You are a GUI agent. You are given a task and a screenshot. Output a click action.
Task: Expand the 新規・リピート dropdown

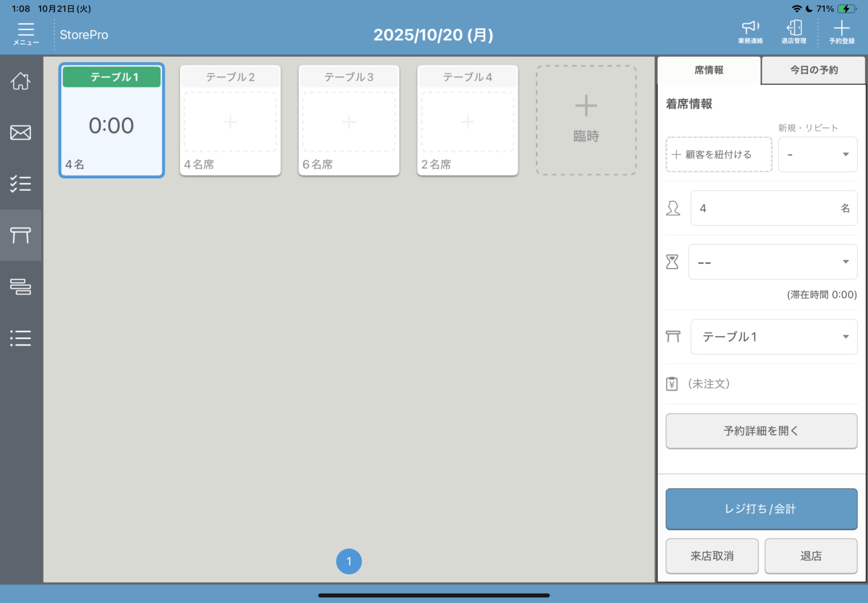(817, 155)
